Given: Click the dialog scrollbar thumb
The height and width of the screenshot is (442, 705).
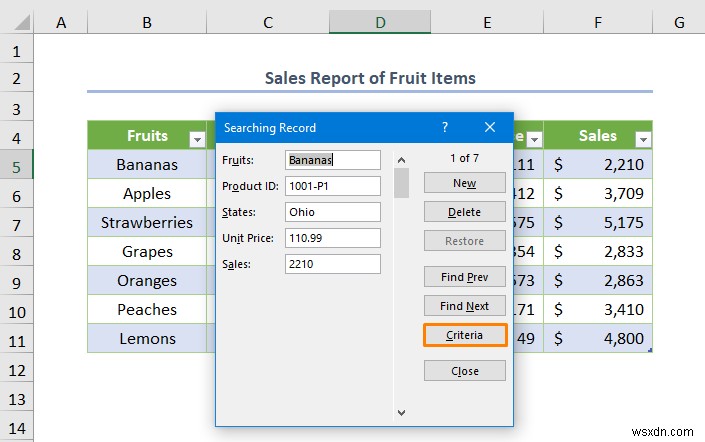Looking at the screenshot, I should point(402,183).
